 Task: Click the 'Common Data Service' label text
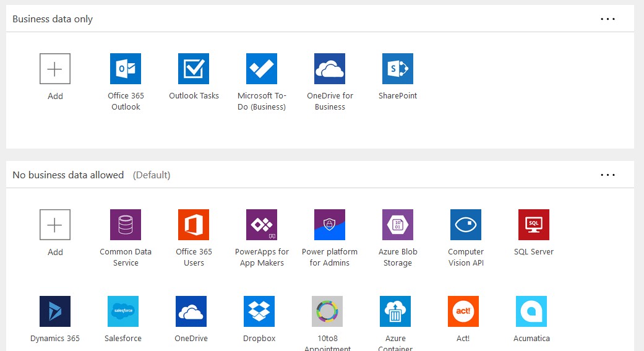126,258
